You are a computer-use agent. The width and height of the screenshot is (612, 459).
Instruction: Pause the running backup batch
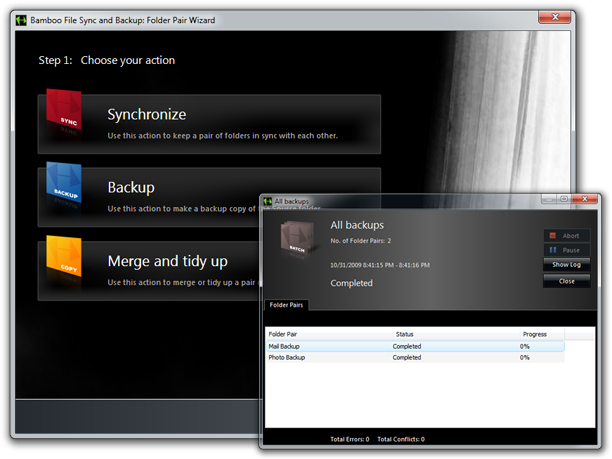[566, 250]
